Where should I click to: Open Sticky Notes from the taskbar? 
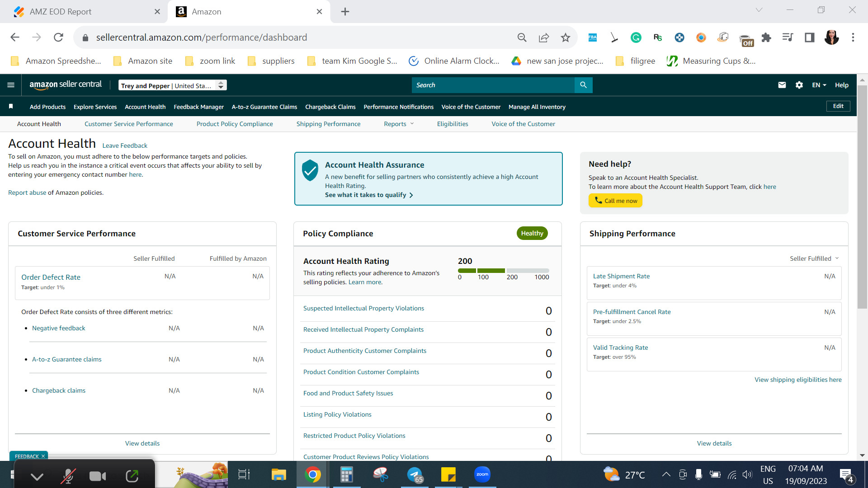point(448,474)
